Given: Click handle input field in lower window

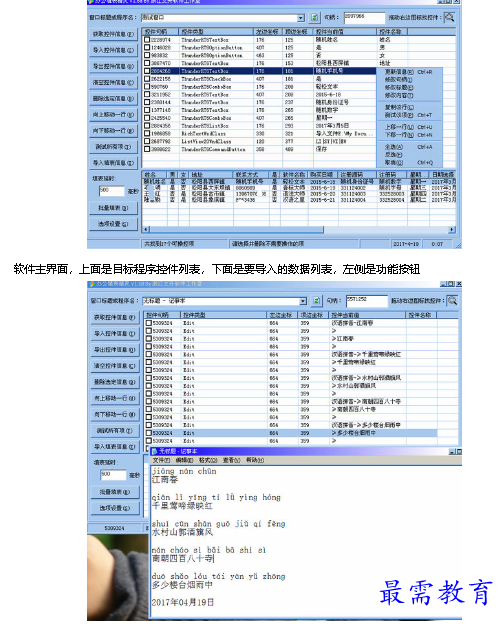Looking at the screenshot, I should pos(366,301).
